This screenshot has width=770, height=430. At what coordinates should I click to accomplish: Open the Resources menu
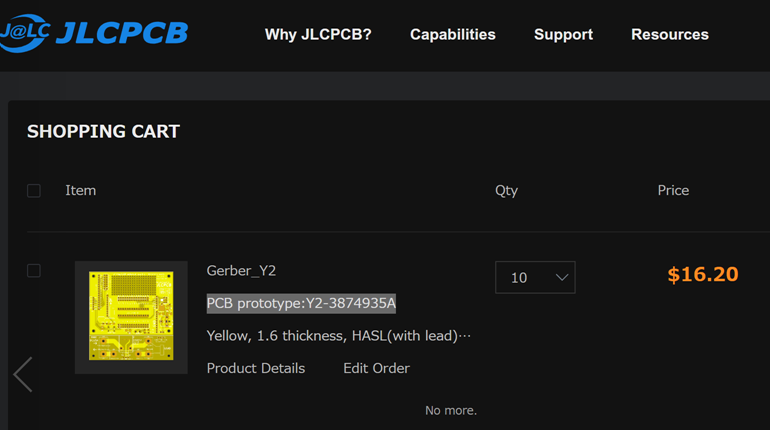(670, 34)
